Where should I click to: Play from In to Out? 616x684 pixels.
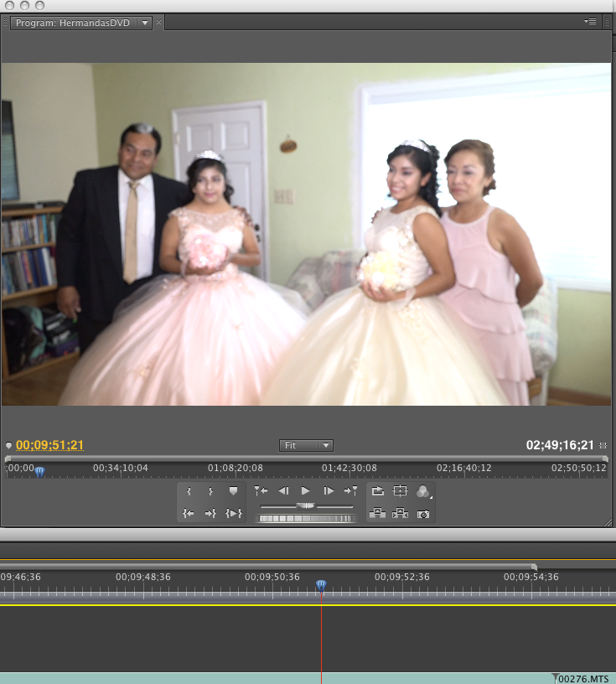tap(233, 513)
